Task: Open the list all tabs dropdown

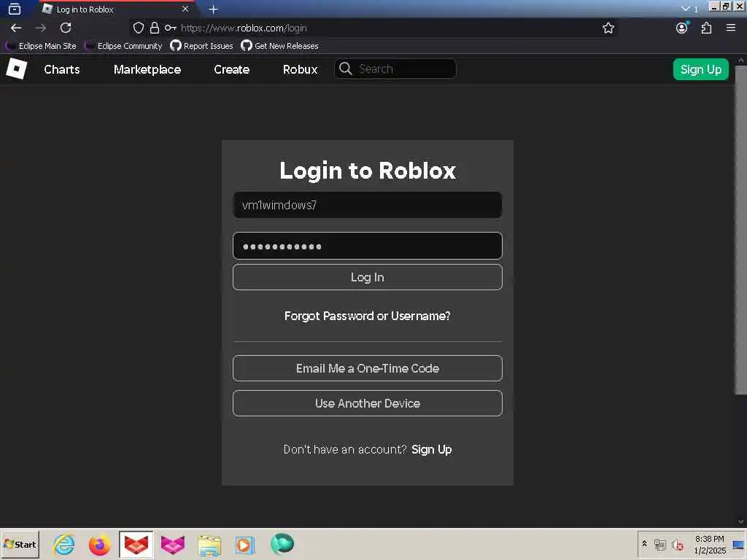Action: (685, 9)
